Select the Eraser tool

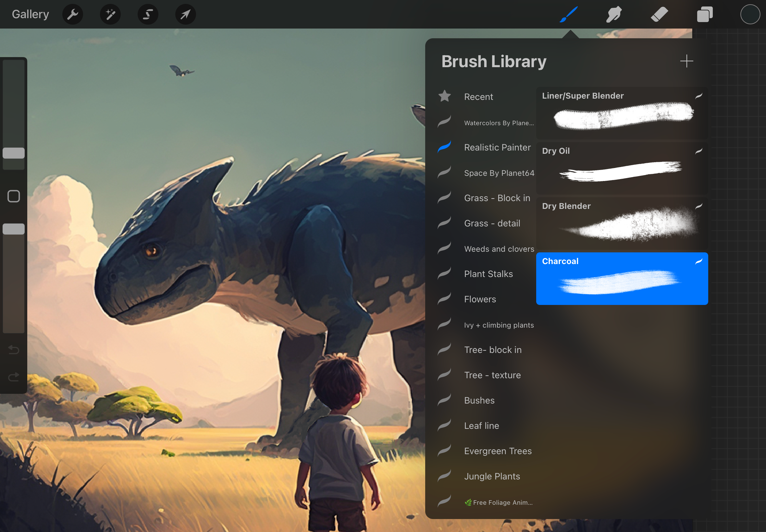click(x=659, y=14)
